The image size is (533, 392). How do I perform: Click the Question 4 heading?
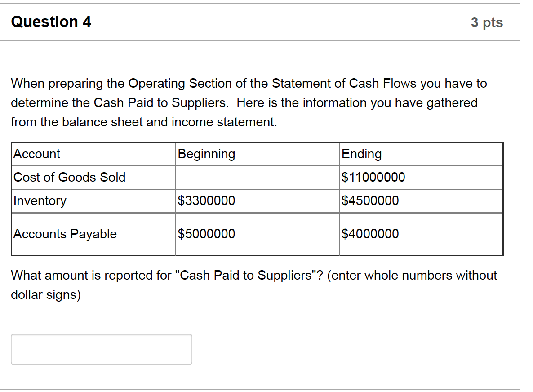coord(51,22)
